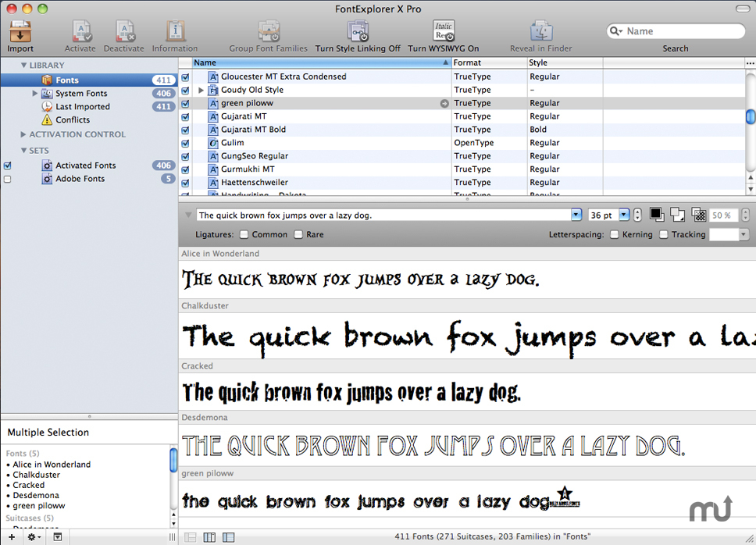The image size is (756, 545).
Task: Uncheck the activation checkbox beside Gulim
Action: 185,142
